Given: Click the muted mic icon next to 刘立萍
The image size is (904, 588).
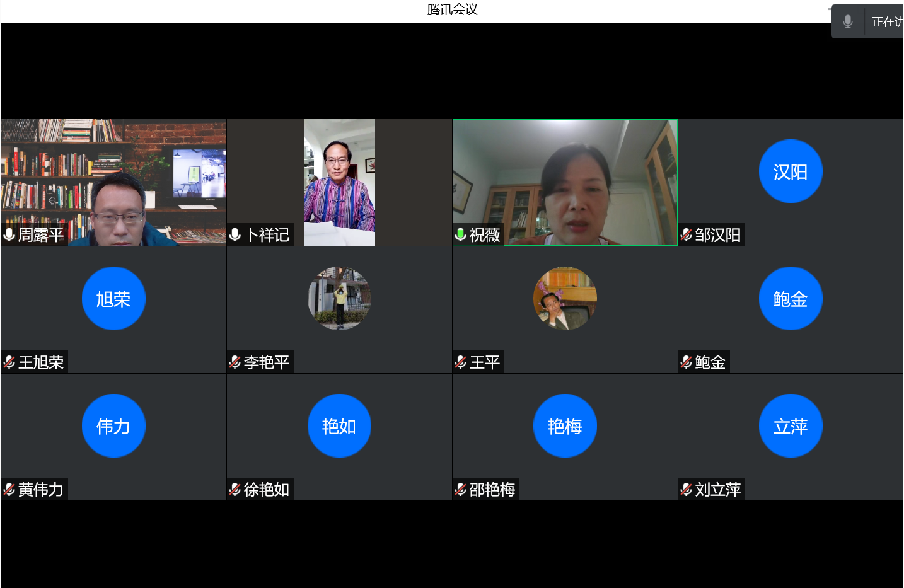Looking at the screenshot, I should pos(687,490).
